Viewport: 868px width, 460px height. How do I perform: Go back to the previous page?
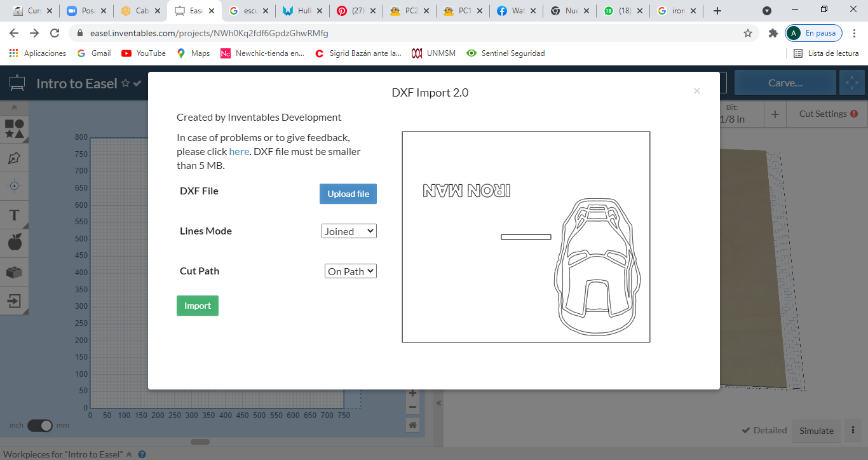click(x=14, y=33)
